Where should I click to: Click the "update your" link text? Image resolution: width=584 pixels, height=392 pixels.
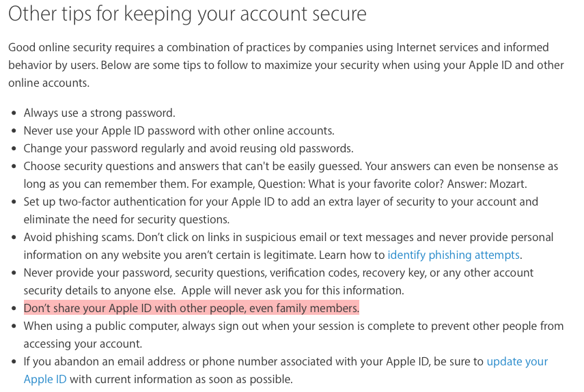click(517, 361)
